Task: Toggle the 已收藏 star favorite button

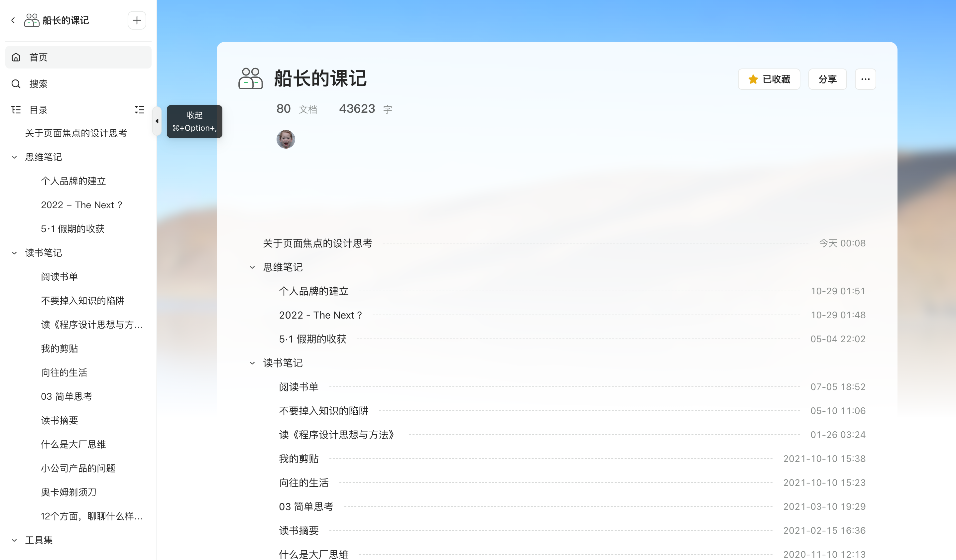Action: coord(769,79)
